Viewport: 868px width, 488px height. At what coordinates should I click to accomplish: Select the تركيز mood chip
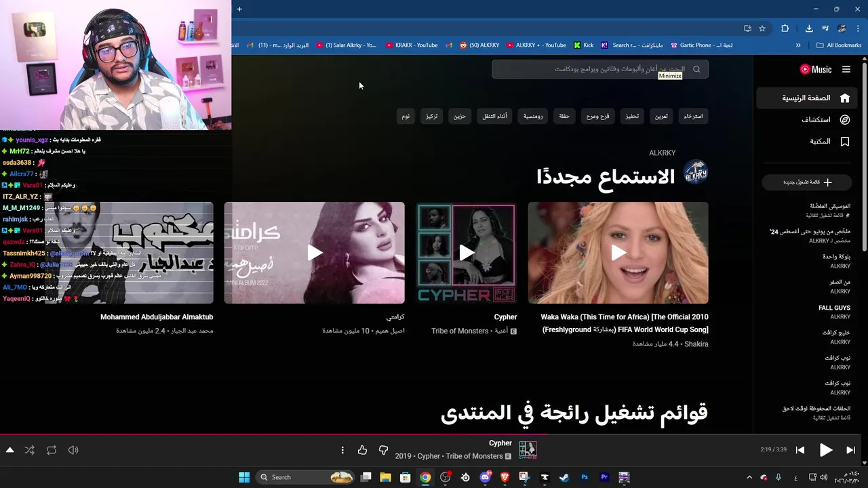pyautogui.click(x=431, y=116)
